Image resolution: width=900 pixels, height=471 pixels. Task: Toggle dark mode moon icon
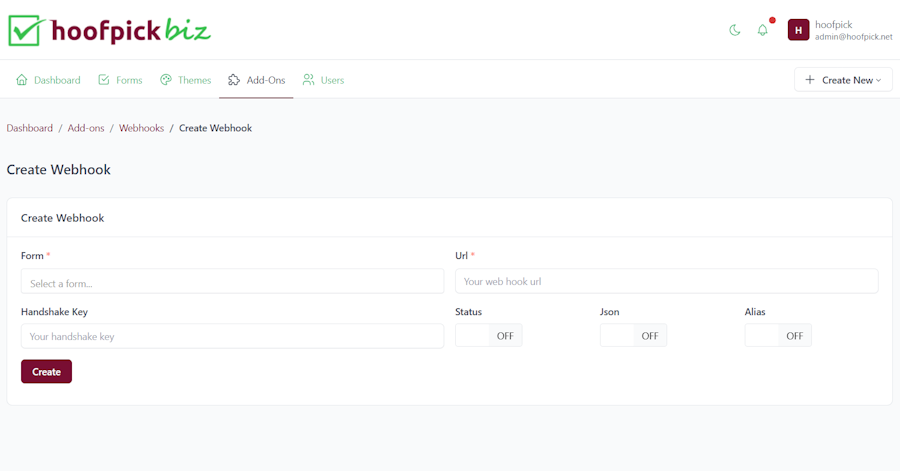click(735, 30)
